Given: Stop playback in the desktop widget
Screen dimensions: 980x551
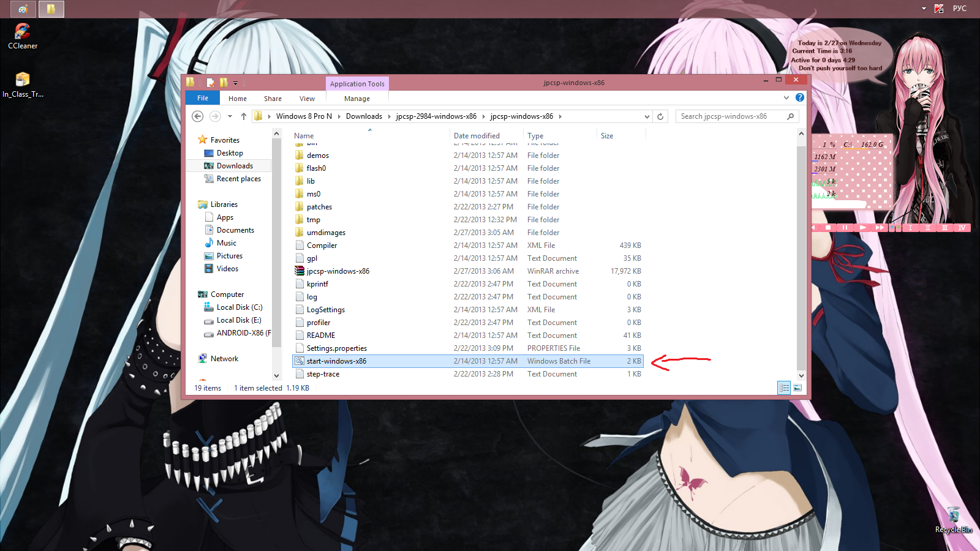Looking at the screenshot, I should (828, 228).
